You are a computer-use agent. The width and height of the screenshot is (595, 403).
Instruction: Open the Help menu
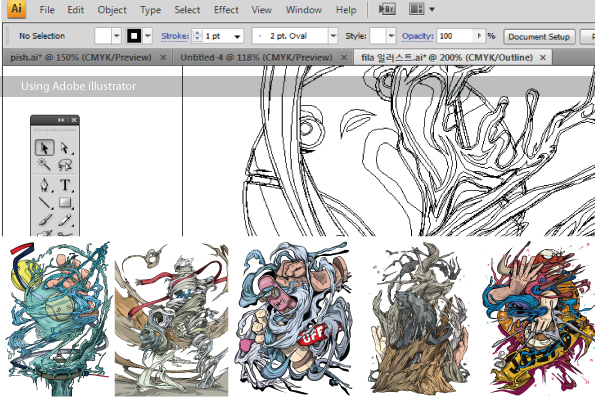click(346, 9)
